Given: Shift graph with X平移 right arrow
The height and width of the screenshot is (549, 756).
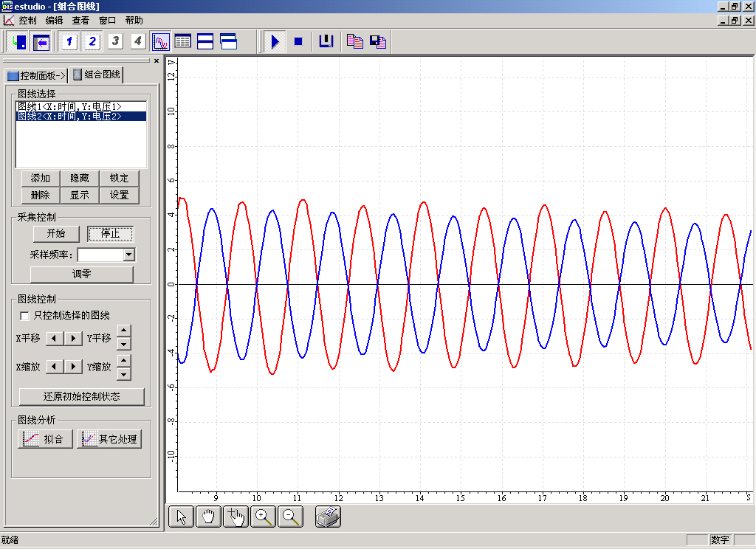Looking at the screenshot, I should pyautogui.click(x=73, y=339).
